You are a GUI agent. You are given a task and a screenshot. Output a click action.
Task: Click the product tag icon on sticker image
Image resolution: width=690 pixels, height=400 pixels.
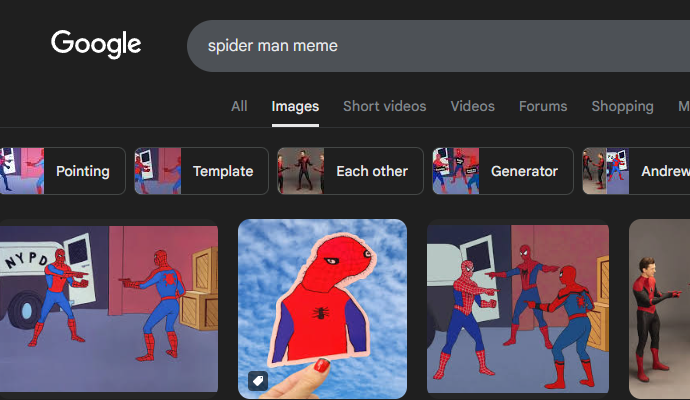258,381
